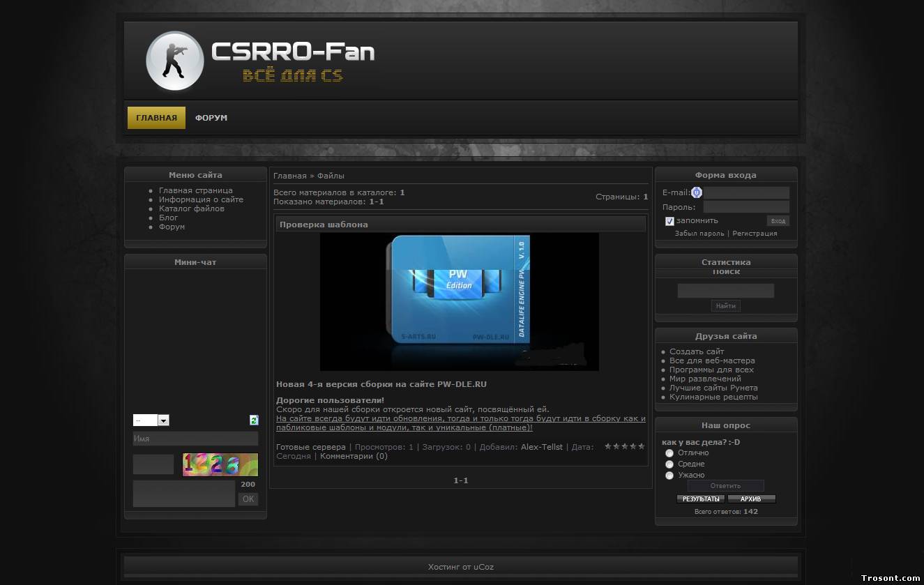Click the "Регистрация" link
Image resolution: width=924 pixels, height=585 pixels.
pos(755,234)
